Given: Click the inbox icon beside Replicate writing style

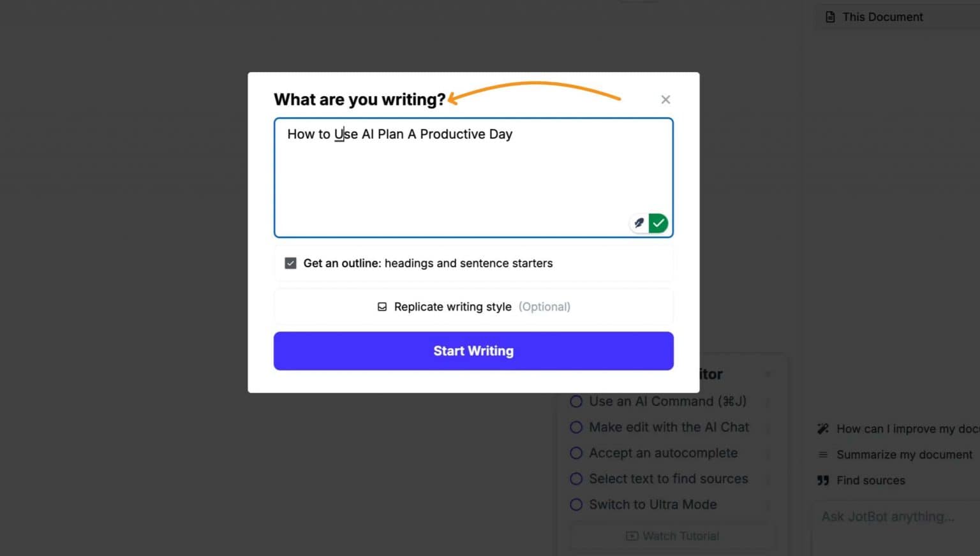Looking at the screenshot, I should (x=382, y=306).
